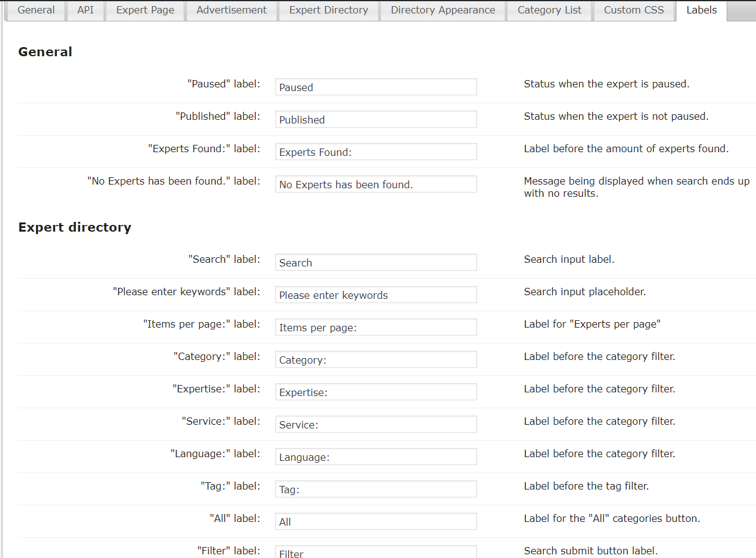Select the Expert Directory tab

[328, 10]
